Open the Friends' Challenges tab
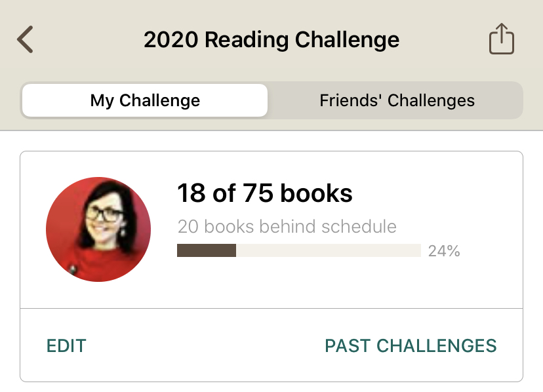Viewport: 543px width, 392px height. (x=397, y=101)
